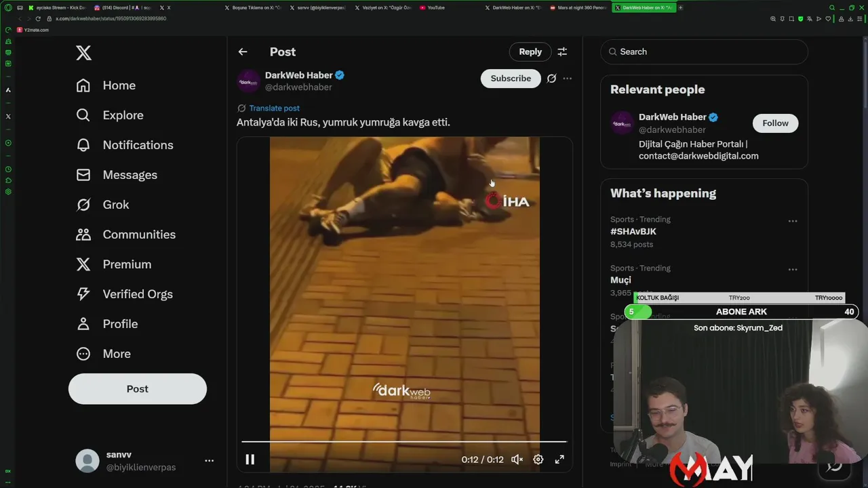Add page to bookmarks with heart icon
The width and height of the screenshot is (868, 488).
(828, 18)
